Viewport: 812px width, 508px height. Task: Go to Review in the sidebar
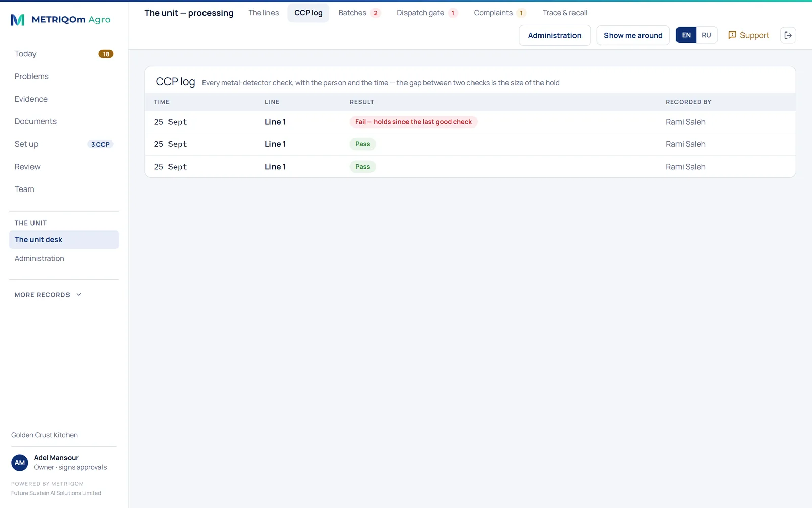pyautogui.click(x=64, y=167)
